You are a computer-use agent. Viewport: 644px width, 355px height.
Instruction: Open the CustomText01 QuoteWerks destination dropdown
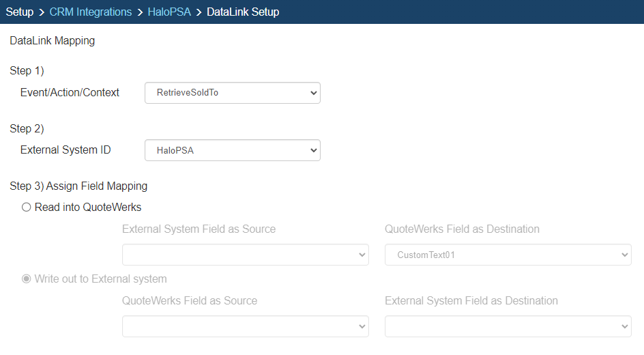click(508, 255)
